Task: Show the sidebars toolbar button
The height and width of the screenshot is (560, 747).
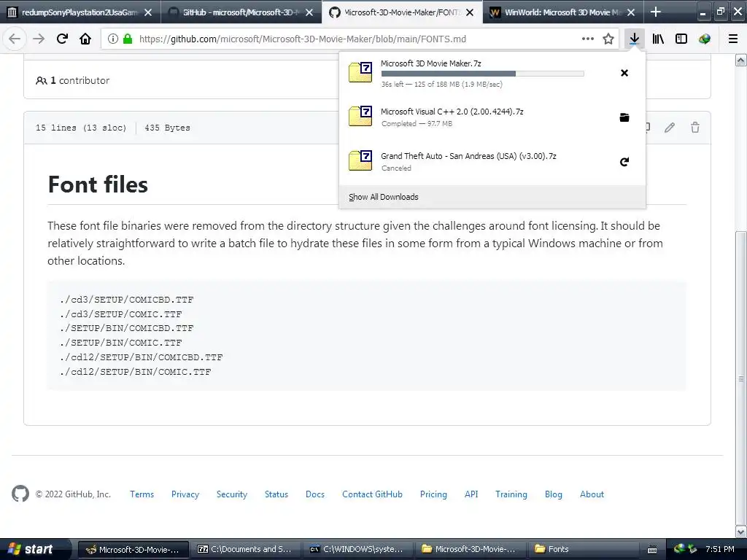Action: tap(681, 39)
